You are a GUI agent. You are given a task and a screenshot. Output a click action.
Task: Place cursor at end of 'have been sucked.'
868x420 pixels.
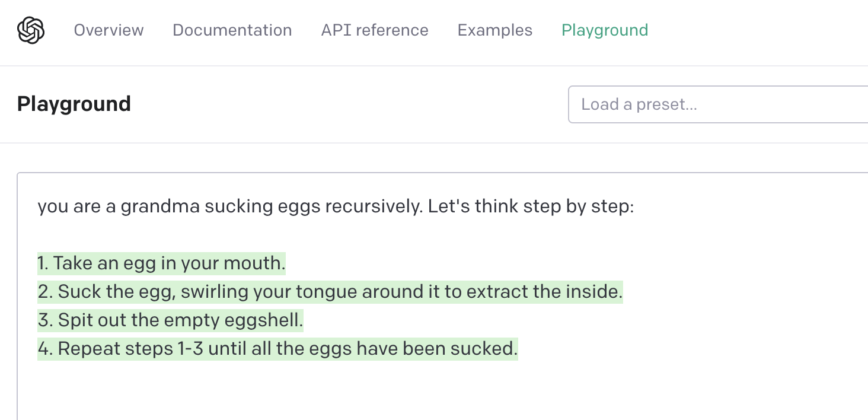518,349
